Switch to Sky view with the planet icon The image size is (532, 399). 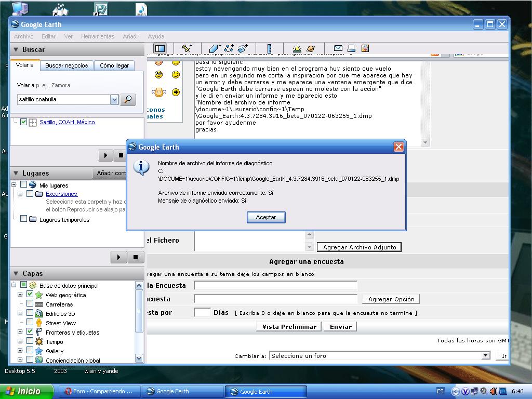pos(311,48)
